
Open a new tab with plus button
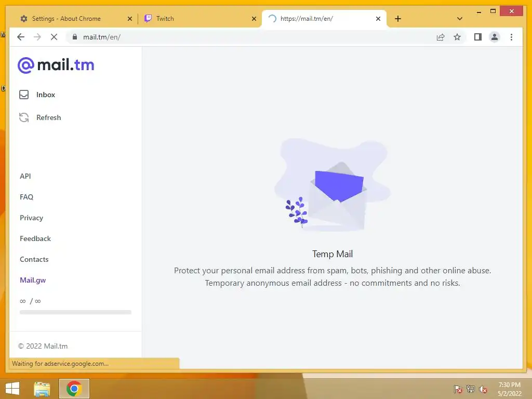[x=398, y=19]
